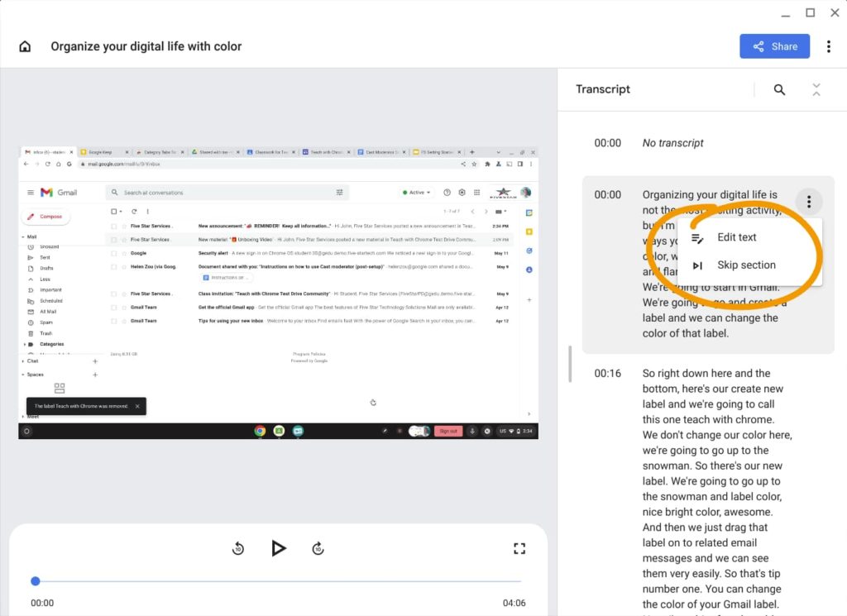Open the app's more options menu beside Share
The image size is (847, 616).
coord(828,46)
